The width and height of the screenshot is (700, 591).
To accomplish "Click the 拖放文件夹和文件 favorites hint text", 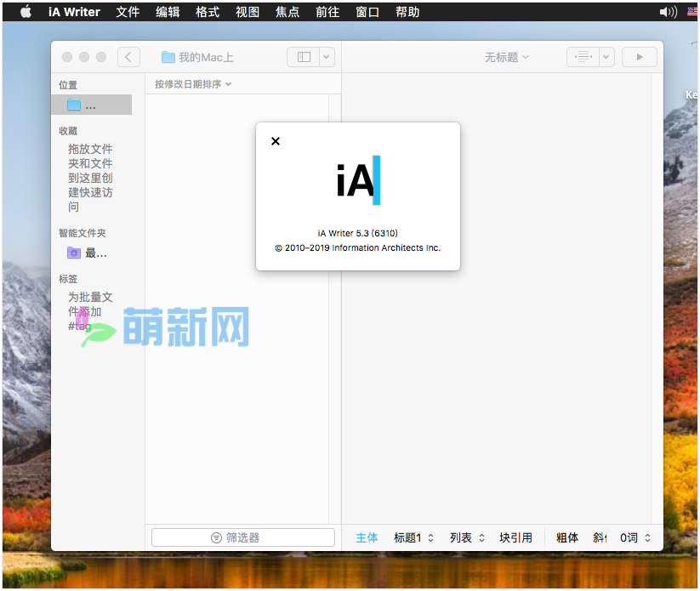I will (89, 178).
